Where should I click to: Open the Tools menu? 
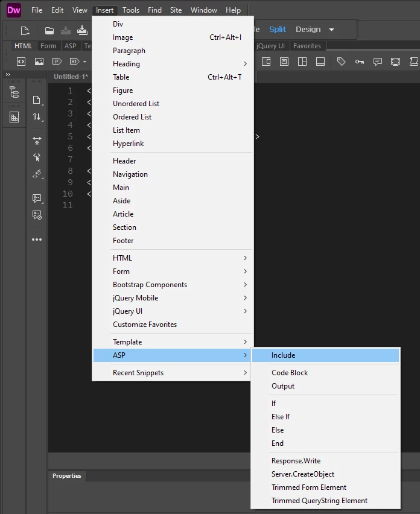[x=131, y=10]
